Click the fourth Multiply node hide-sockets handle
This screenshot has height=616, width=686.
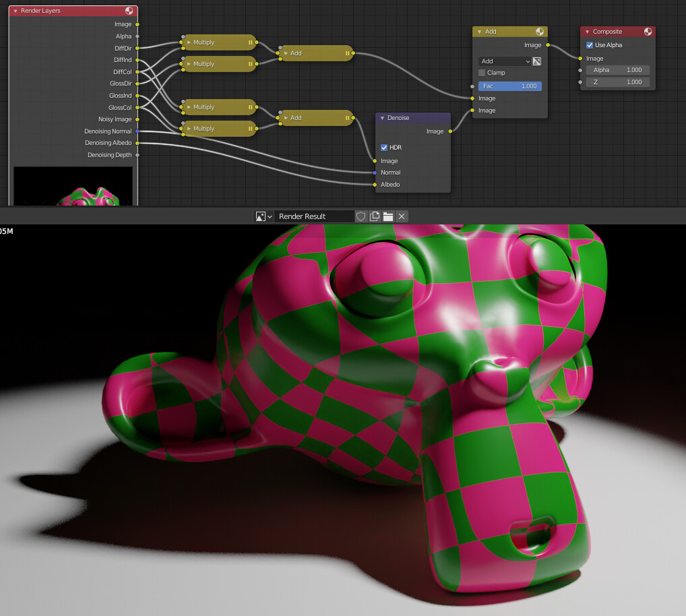coord(250,129)
